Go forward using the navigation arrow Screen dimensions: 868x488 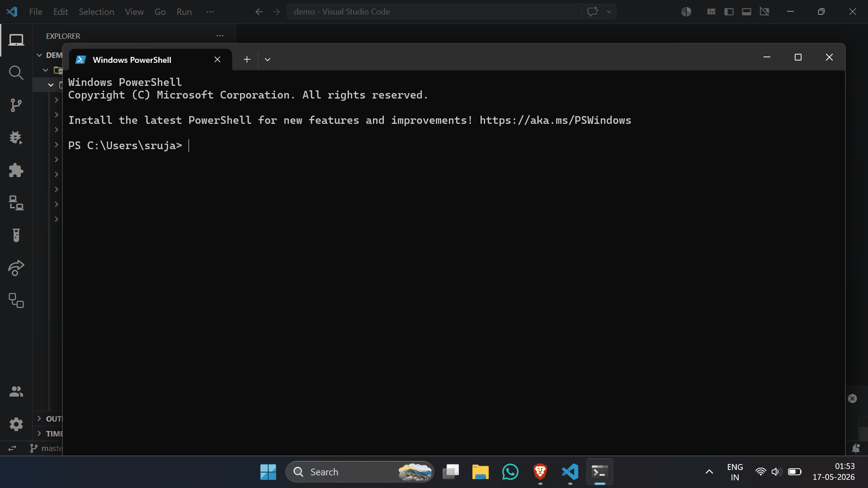[x=277, y=12]
